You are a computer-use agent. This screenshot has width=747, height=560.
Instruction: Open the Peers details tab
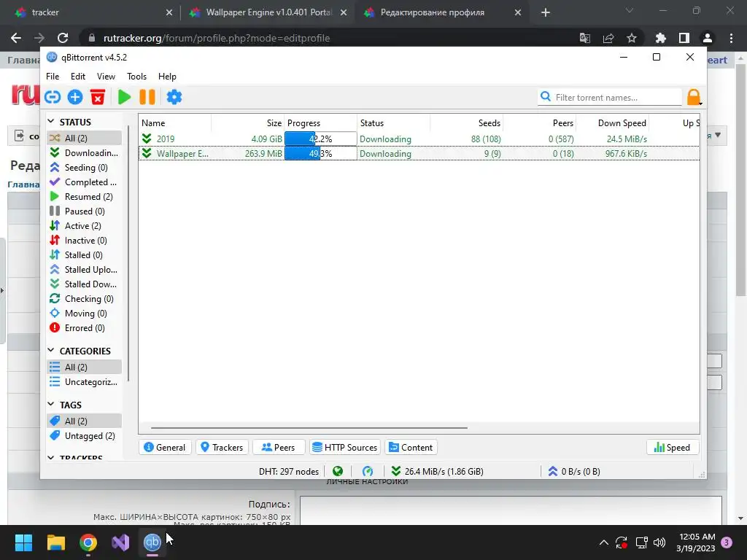pyautogui.click(x=279, y=447)
